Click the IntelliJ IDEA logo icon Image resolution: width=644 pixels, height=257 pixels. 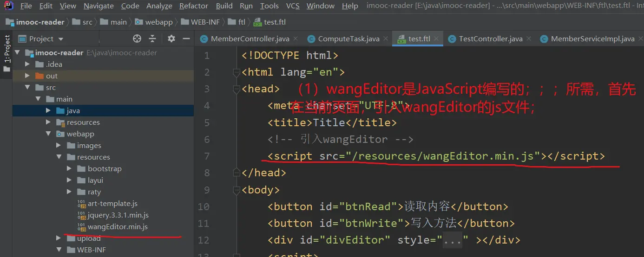(x=8, y=6)
